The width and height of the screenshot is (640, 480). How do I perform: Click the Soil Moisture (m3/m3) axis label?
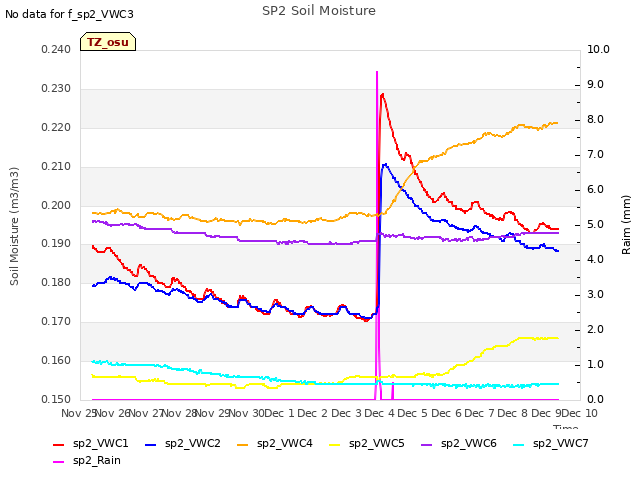point(14,226)
